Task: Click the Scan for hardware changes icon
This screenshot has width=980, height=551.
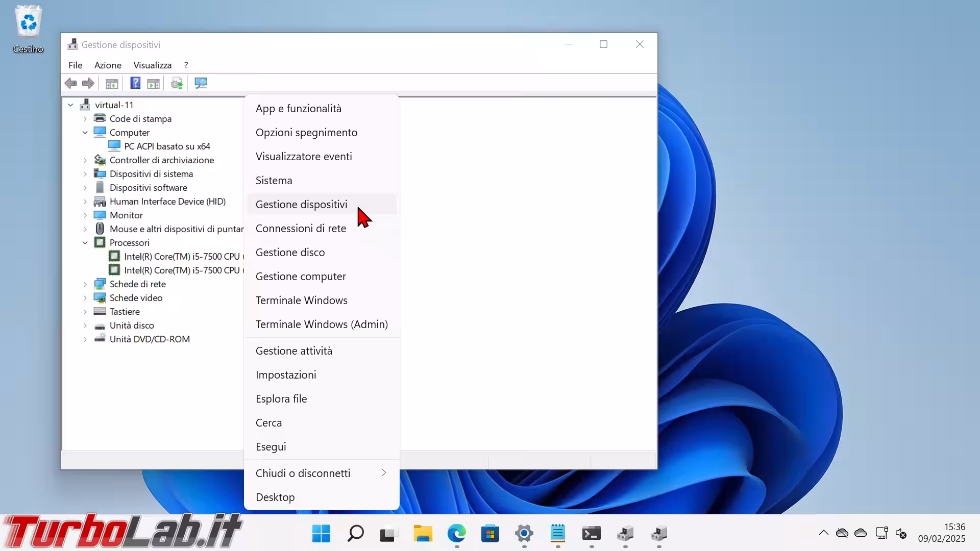Action: pyautogui.click(x=201, y=83)
